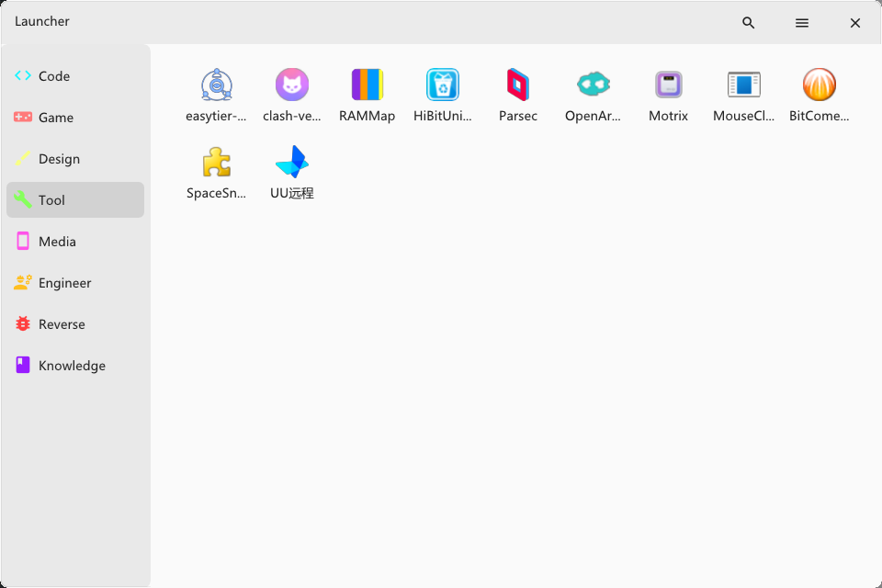The image size is (882, 588).
Task: Launch UU远程 remote app
Action: [292, 163]
